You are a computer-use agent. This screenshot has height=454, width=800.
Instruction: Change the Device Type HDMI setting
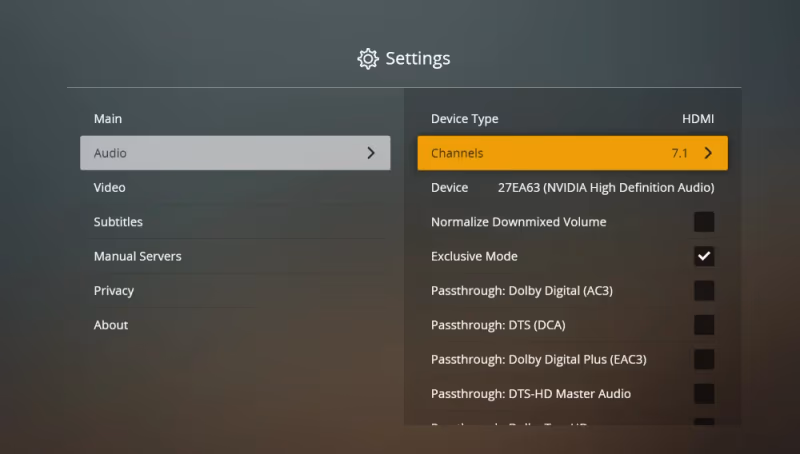[572, 118]
